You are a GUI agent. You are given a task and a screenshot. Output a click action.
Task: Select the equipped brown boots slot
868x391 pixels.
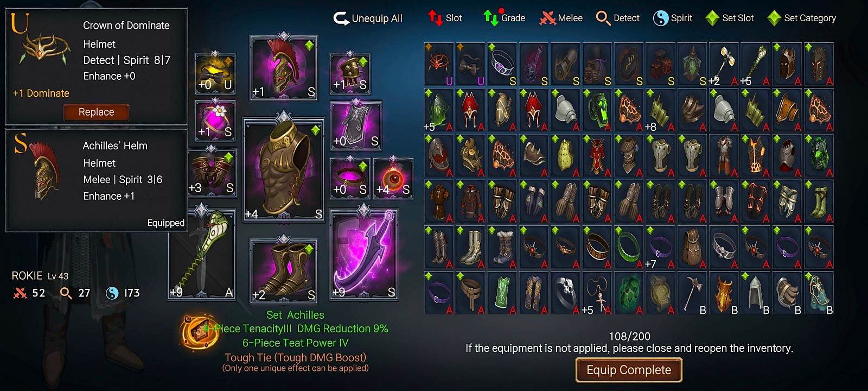283,270
